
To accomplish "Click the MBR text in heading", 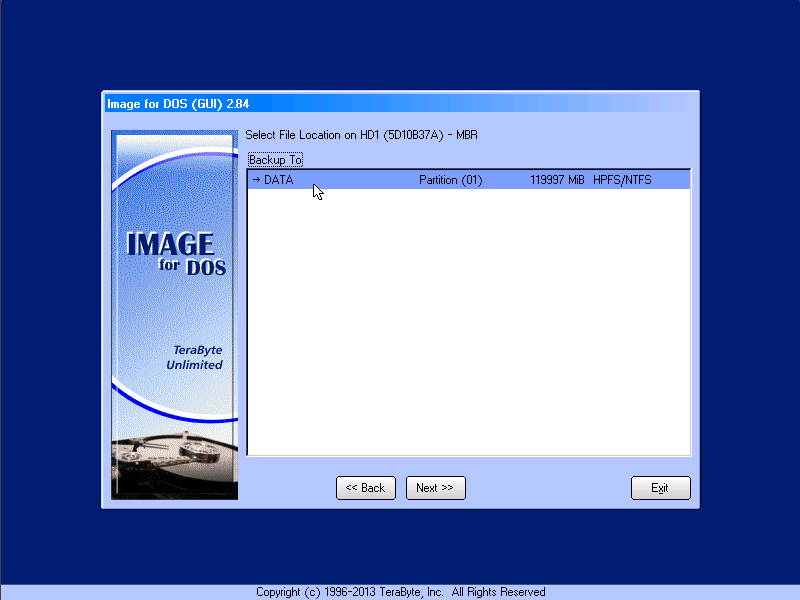I will coord(467,135).
